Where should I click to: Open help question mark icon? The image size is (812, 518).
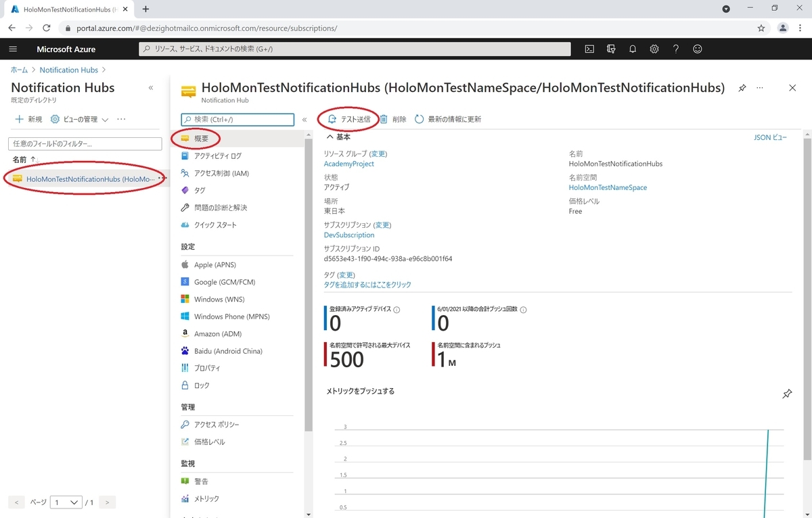tap(676, 49)
